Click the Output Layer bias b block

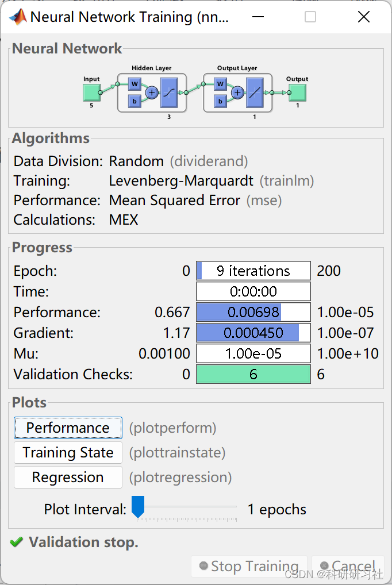tap(220, 101)
